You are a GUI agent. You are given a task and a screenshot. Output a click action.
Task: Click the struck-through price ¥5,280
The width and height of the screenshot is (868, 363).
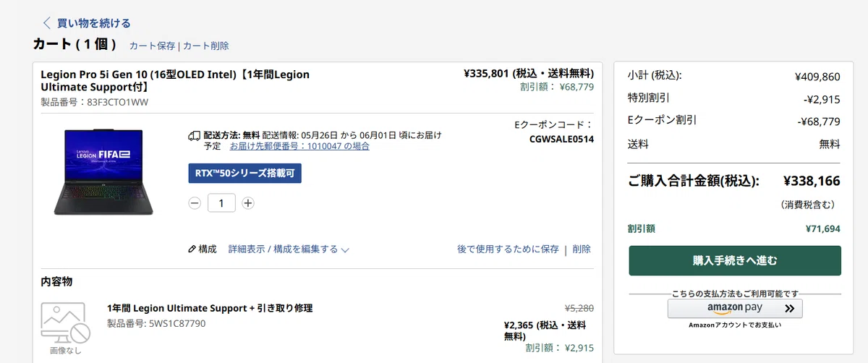click(x=579, y=307)
